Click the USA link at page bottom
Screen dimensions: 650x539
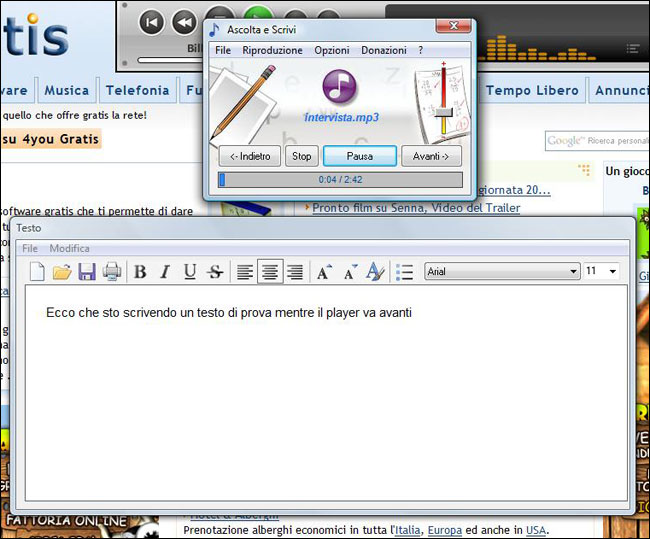[536, 530]
